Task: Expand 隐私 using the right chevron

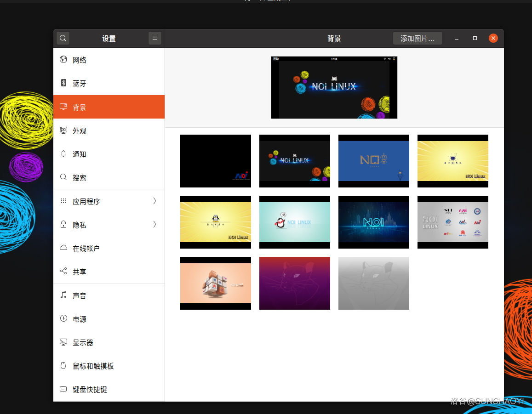Action: tap(154, 224)
